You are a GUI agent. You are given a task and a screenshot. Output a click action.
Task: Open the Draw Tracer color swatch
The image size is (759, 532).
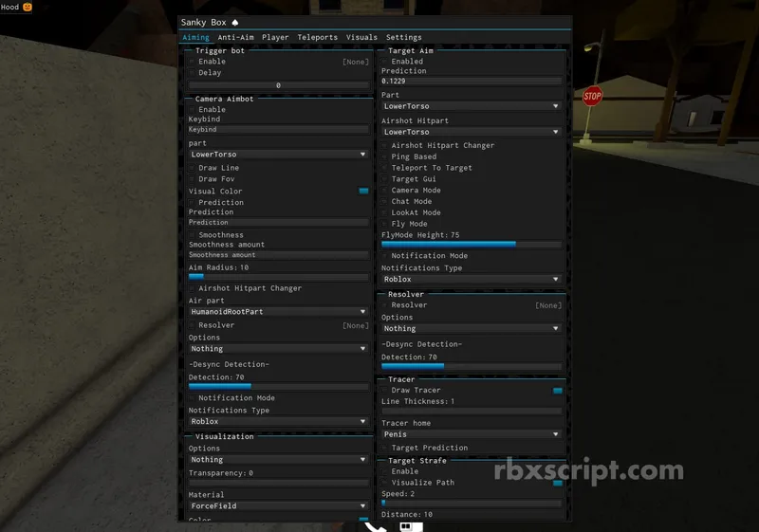pyautogui.click(x=557, y=391)
